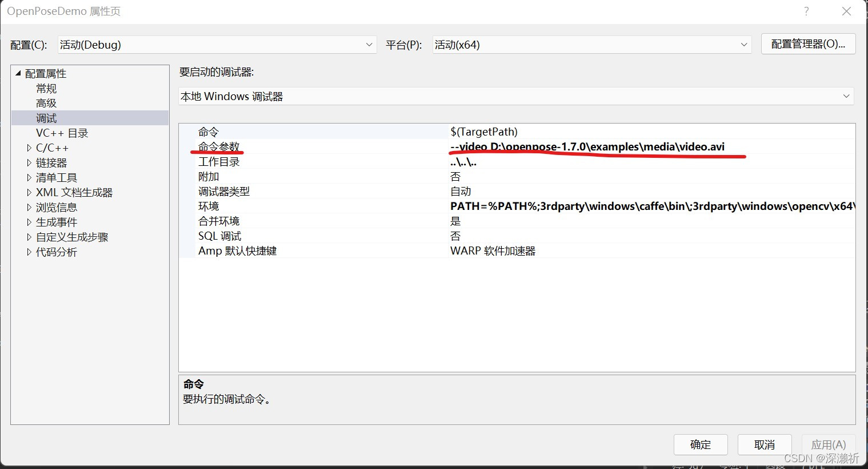The height and width of the screenshot is (469, 868).
Task: Collapse the 配置属性 tree node
Action: coord(17,73)
